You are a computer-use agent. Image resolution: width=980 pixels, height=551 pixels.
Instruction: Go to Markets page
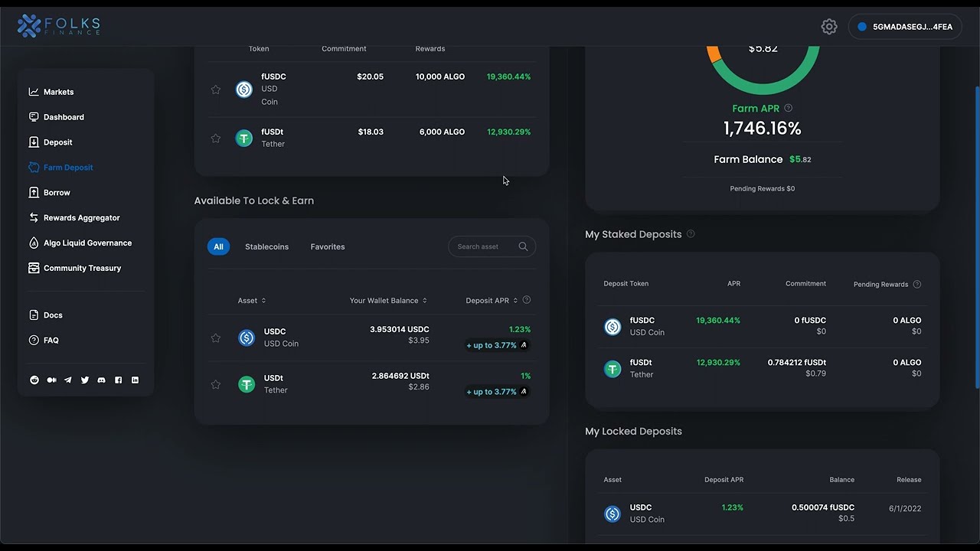51,92
